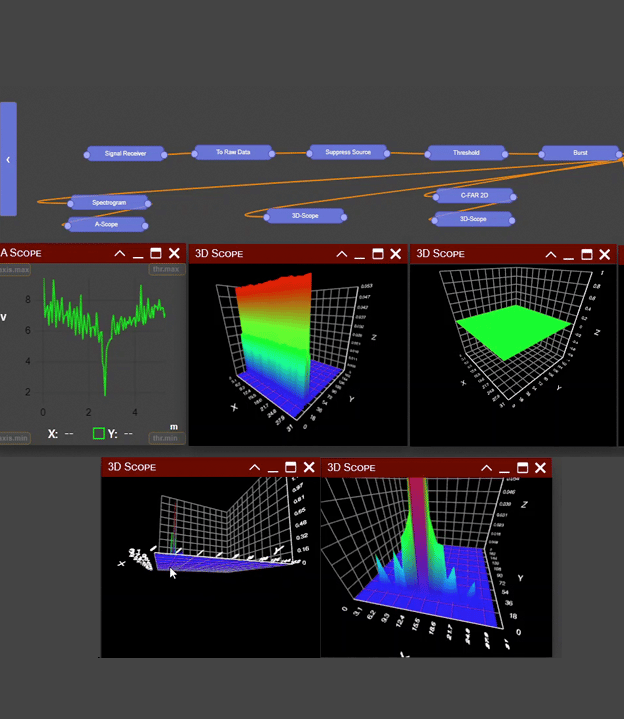The image size is (624, 719).
Task: Collapse the bottom-left 3D Scope window
Action: [254, 467]
